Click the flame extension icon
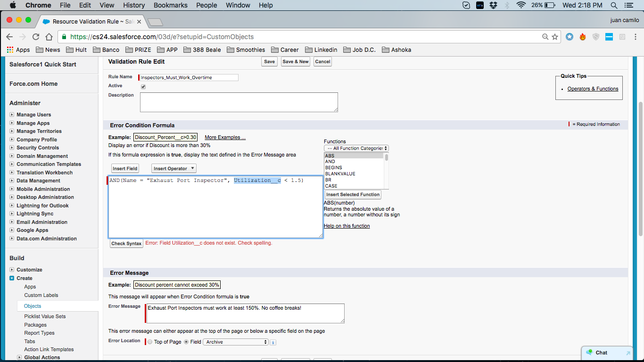The width and height of the screenshot is (644, 362). pos(583,37)
